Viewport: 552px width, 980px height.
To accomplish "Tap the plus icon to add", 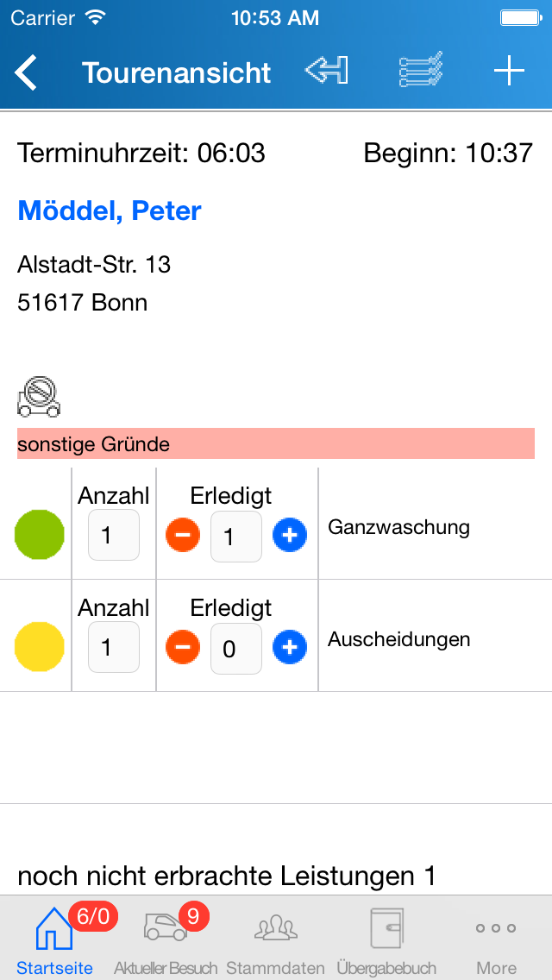I will pos(509,72).
